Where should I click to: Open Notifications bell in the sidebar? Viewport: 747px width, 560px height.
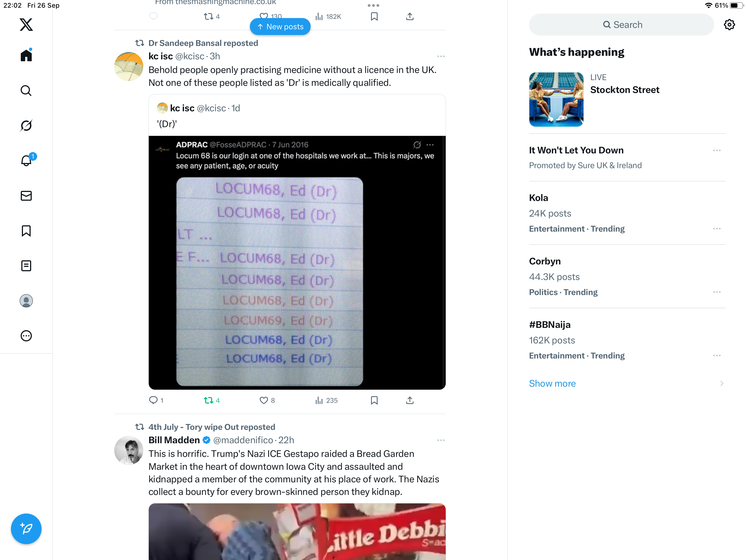coord(26,161)
